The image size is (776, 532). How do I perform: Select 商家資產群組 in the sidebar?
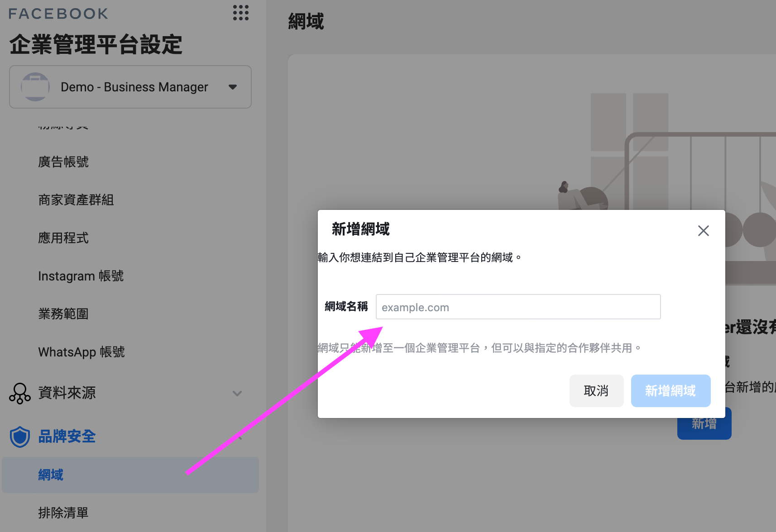(76, 200)
